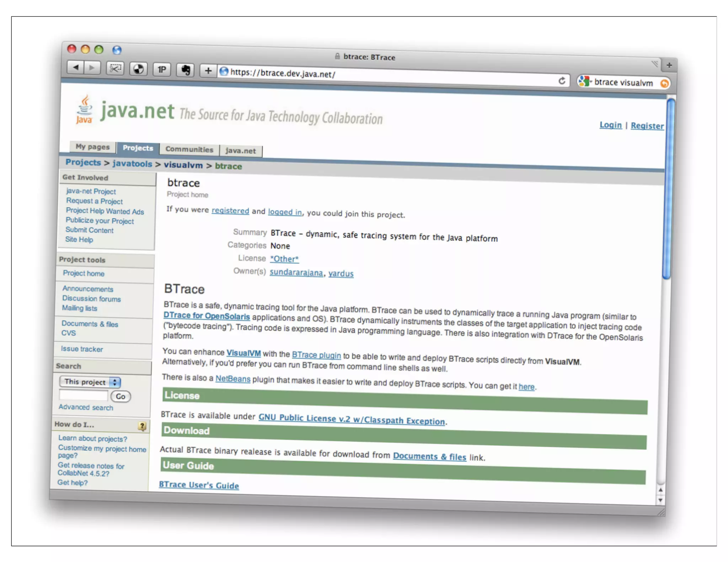Click the forward navigation arrow
The image size is (728, 562).
tap(92, 67)
